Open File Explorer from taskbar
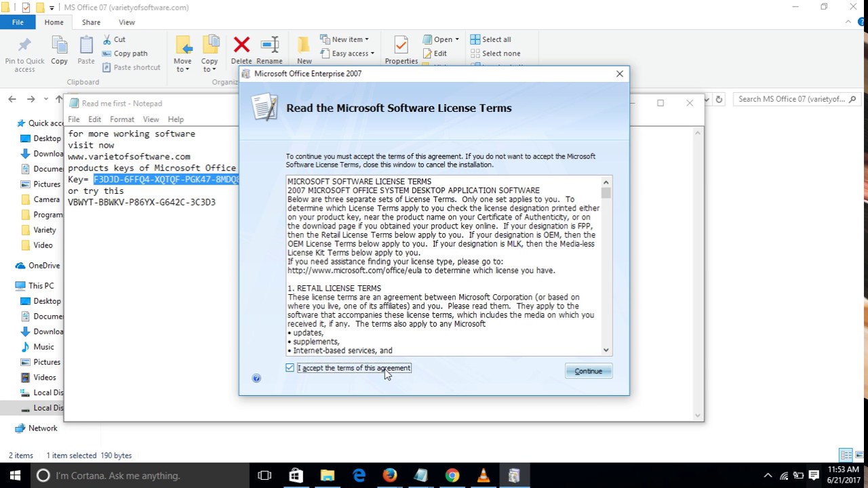This screenshot has height=488, width=868. tap(327, 475)
